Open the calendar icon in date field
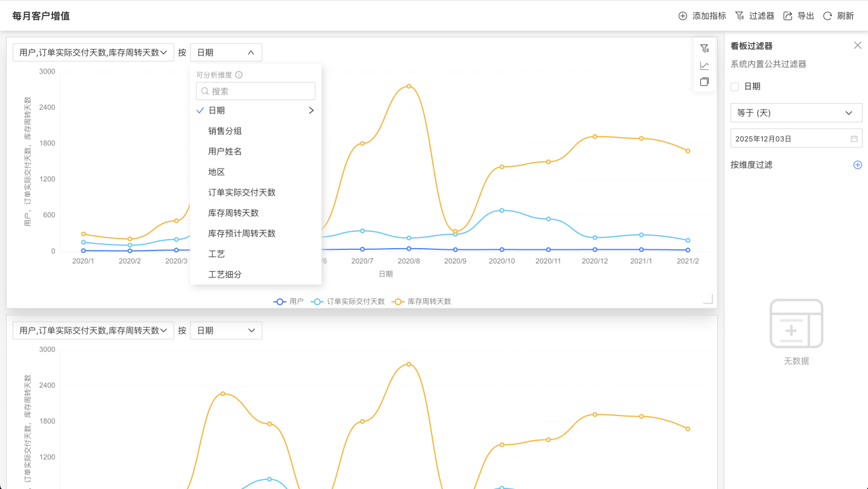 854,139
